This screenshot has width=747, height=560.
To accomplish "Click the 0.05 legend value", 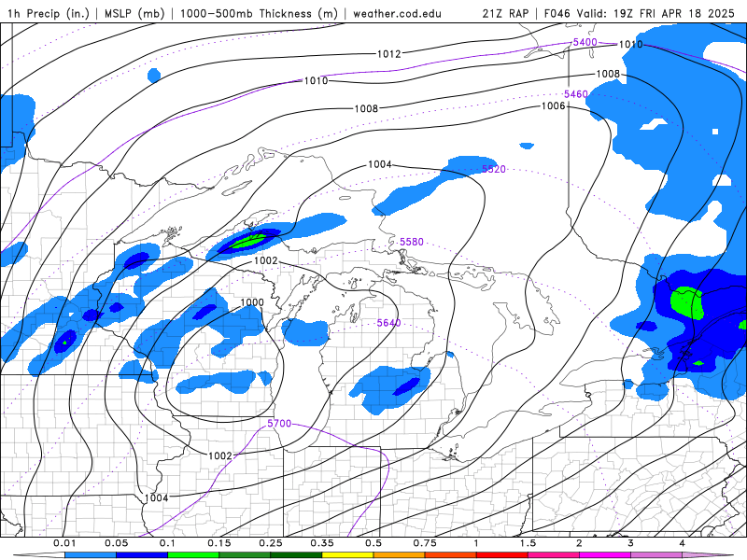I will pyautogui.click(x=116, y=543).
